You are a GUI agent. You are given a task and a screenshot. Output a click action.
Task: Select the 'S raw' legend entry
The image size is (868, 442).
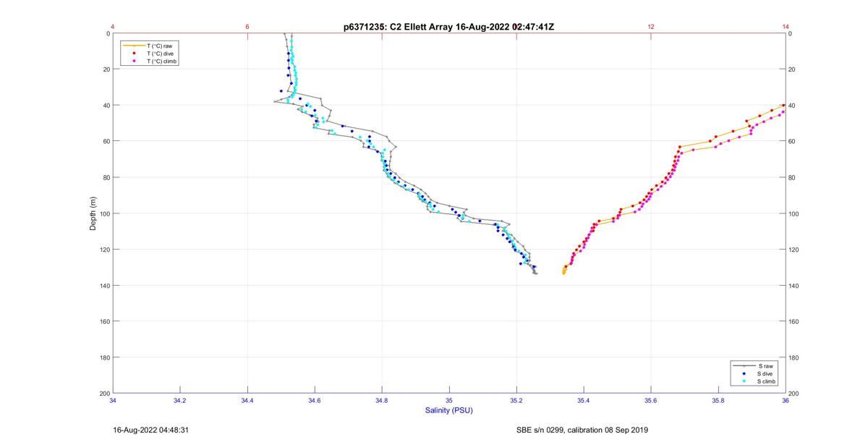pyautogui.click(x=754, y=366)
